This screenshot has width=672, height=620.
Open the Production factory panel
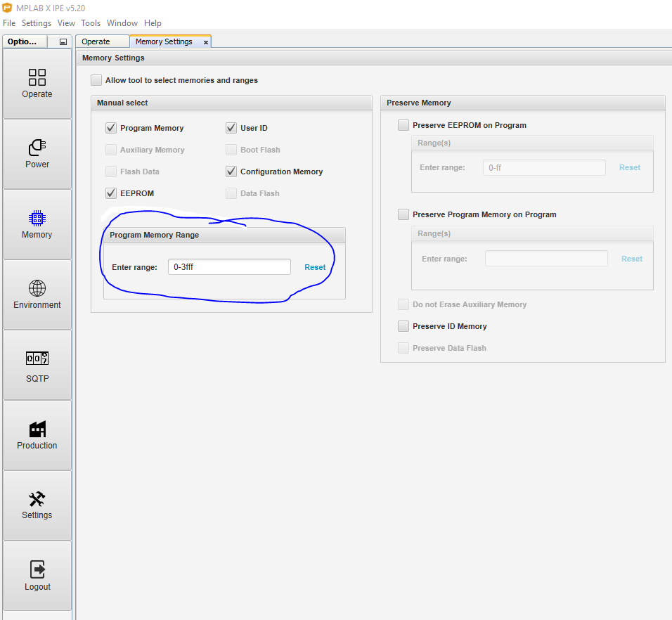[37, 435]
